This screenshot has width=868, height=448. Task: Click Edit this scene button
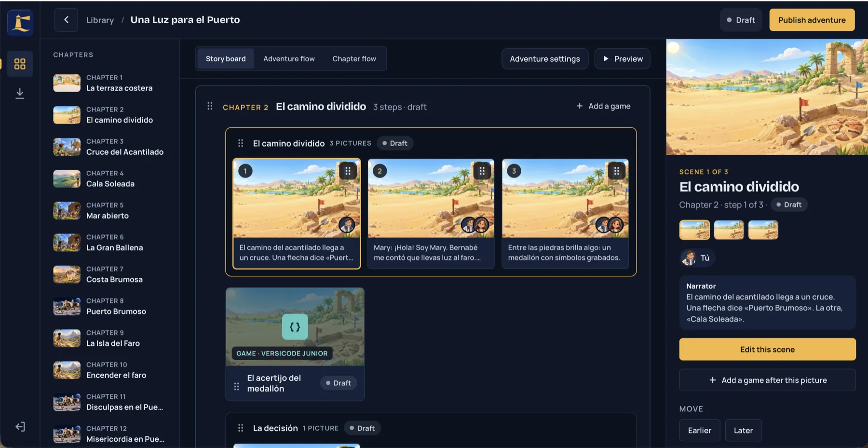point(767,350)
